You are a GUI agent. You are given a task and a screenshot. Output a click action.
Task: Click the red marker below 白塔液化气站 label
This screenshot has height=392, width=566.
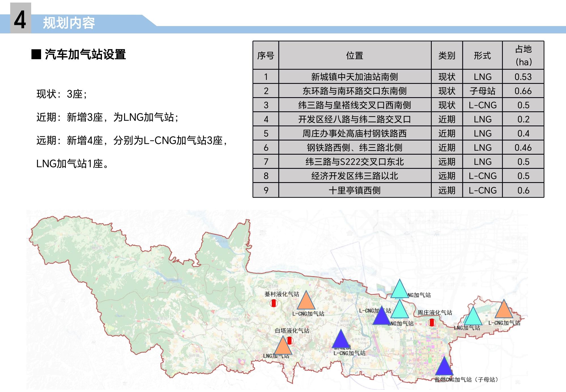click(x=290, y=341)
